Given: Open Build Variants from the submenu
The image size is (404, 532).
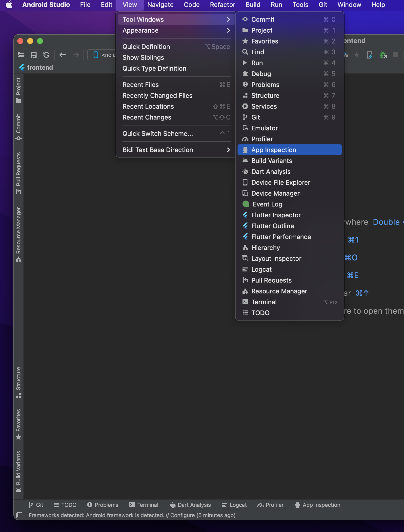Looking at the screenshot, I should pos(289,161).
